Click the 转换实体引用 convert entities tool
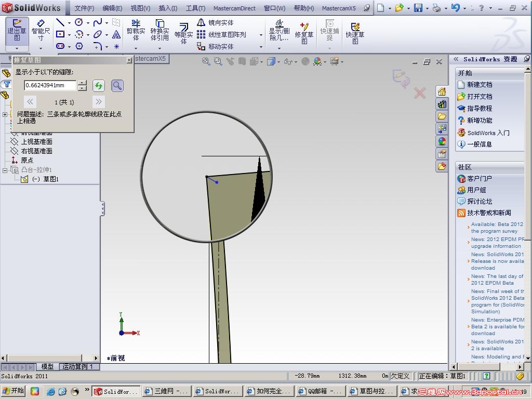Viewport: 532px width, 399px height. pos(159,30)
